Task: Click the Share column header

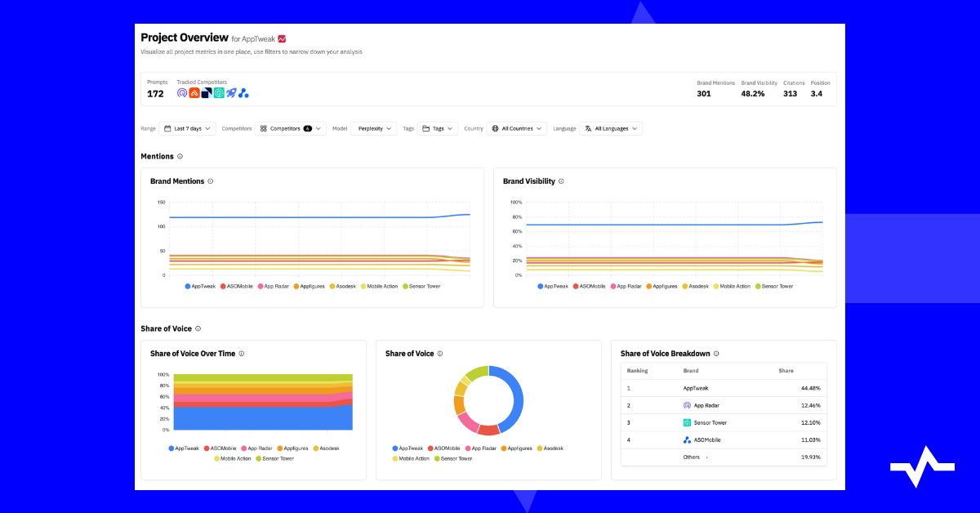Action: (786, 371)
